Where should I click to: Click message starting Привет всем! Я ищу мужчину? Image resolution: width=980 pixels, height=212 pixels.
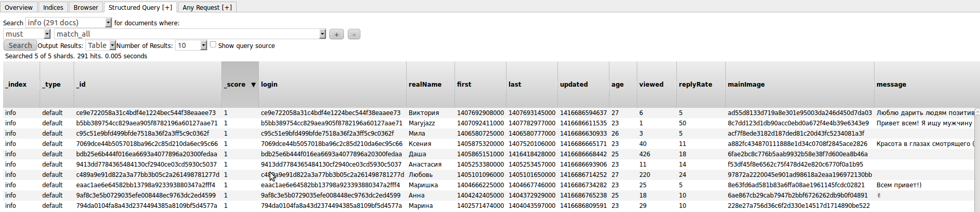(924, 123)
